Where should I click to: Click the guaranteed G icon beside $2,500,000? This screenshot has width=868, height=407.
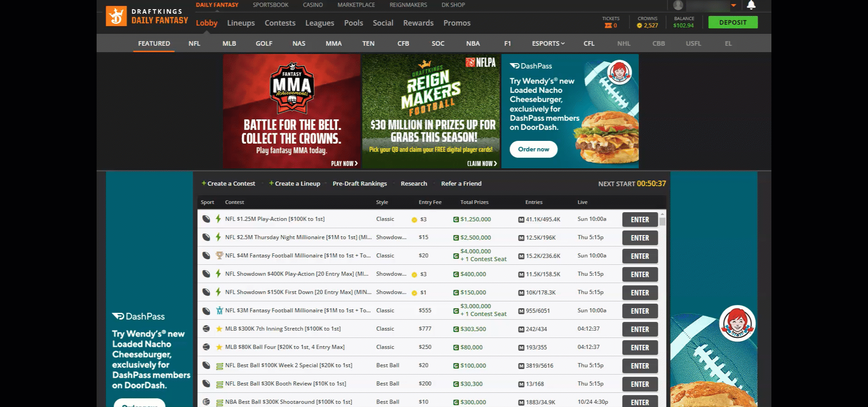pyautogui.click(x=456, y=238)
